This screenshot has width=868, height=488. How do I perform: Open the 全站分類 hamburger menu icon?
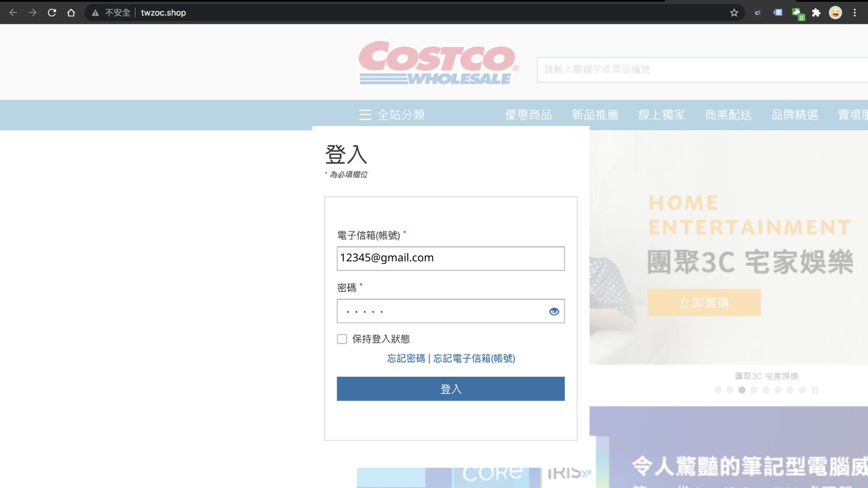365,114
